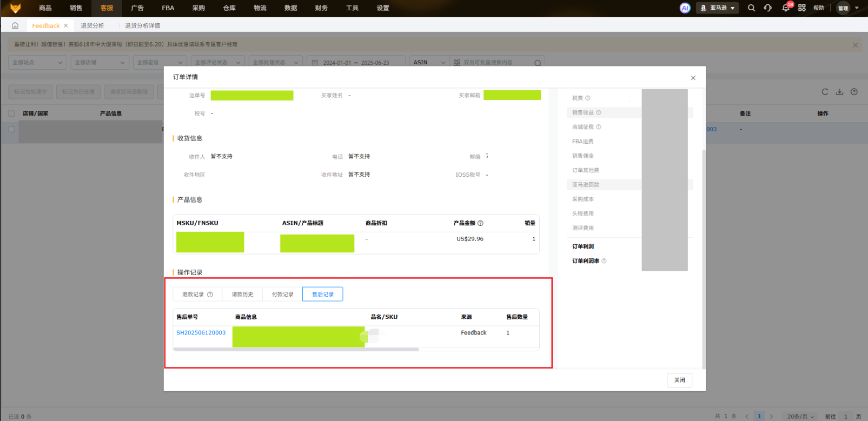Click the 请求亚马逊删除 button
The height and width of the screenshot is (421, 868).
[x=129, y=92]
